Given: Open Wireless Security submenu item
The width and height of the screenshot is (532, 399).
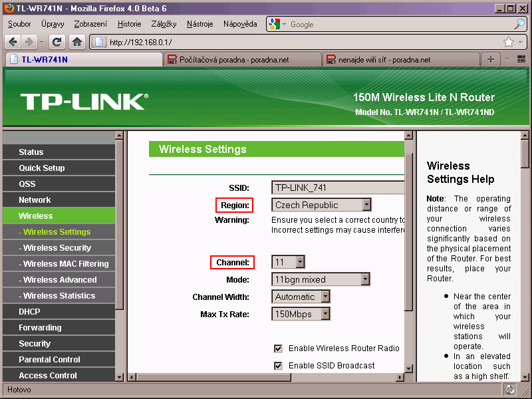Looking at the screenshot, I should coord(59,247).
